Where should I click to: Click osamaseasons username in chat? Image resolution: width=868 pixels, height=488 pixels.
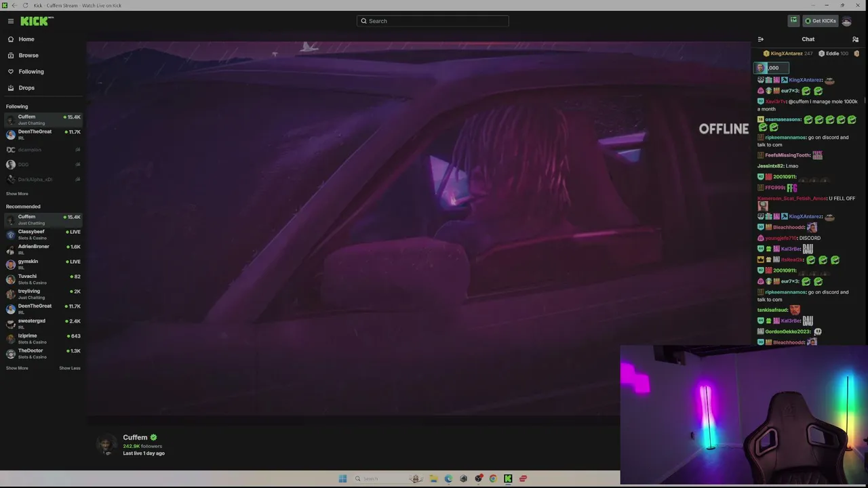[783, 120]
